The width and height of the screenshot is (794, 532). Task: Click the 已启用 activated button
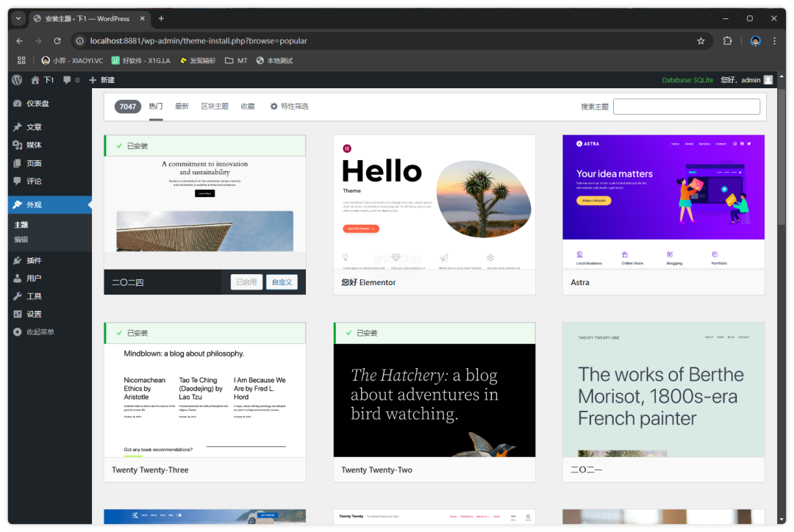[x=246, y=282]
